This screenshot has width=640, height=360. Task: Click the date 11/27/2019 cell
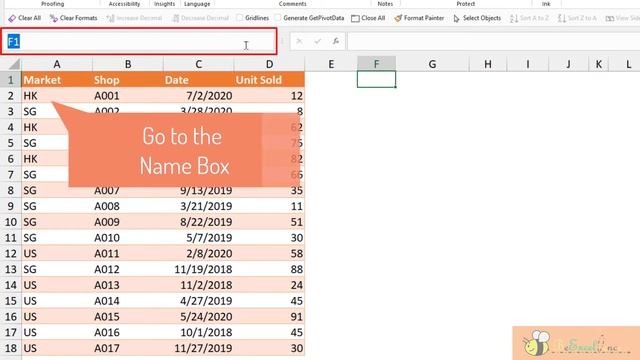pyautogui.click(x=198, y=348)
